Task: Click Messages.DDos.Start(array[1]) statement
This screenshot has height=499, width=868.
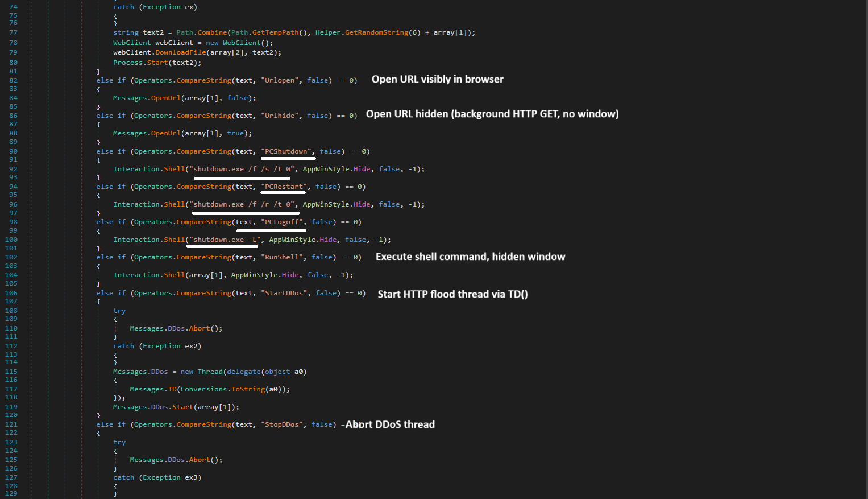Action: [176, 407]
